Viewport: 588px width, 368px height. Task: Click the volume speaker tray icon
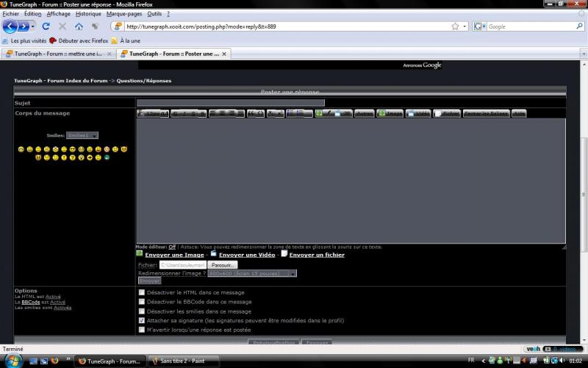[x=562, y=361]
